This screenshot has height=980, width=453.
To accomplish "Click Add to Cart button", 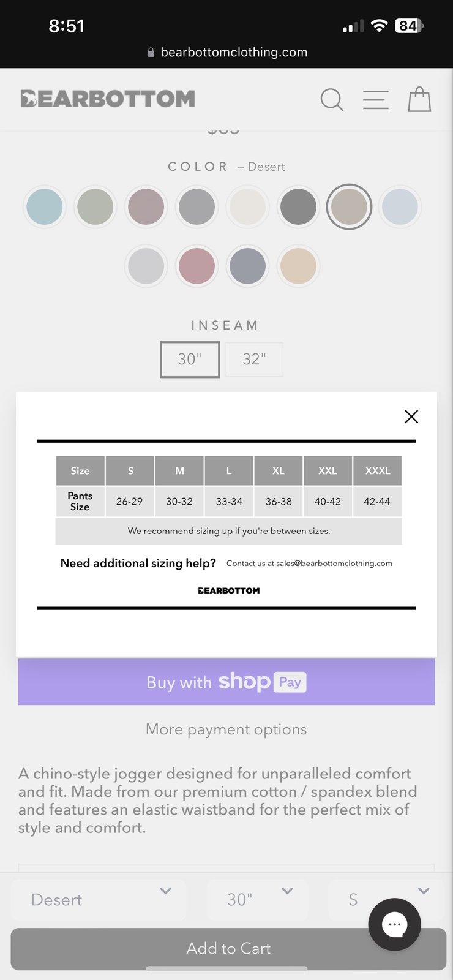I will point(228,949).
